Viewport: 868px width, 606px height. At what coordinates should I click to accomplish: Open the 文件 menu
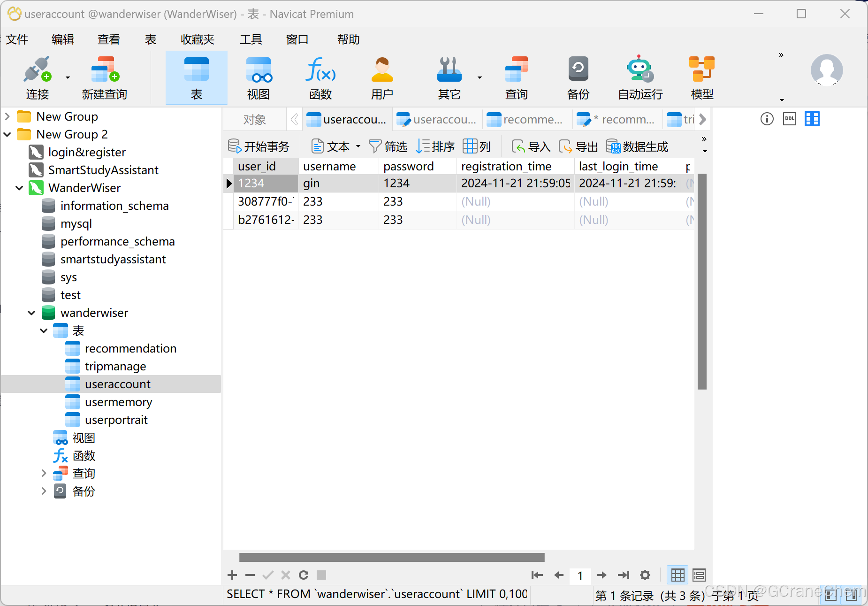[17, 39]
